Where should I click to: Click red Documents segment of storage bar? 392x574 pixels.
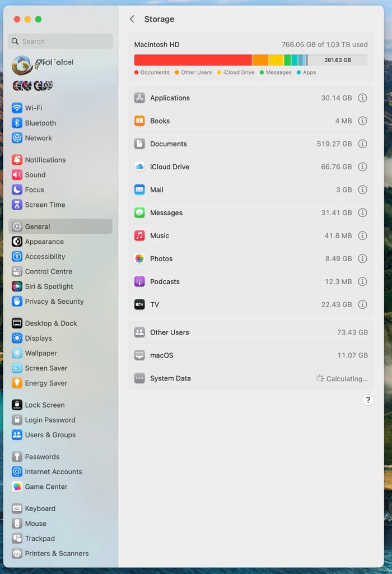pos(193,60)
